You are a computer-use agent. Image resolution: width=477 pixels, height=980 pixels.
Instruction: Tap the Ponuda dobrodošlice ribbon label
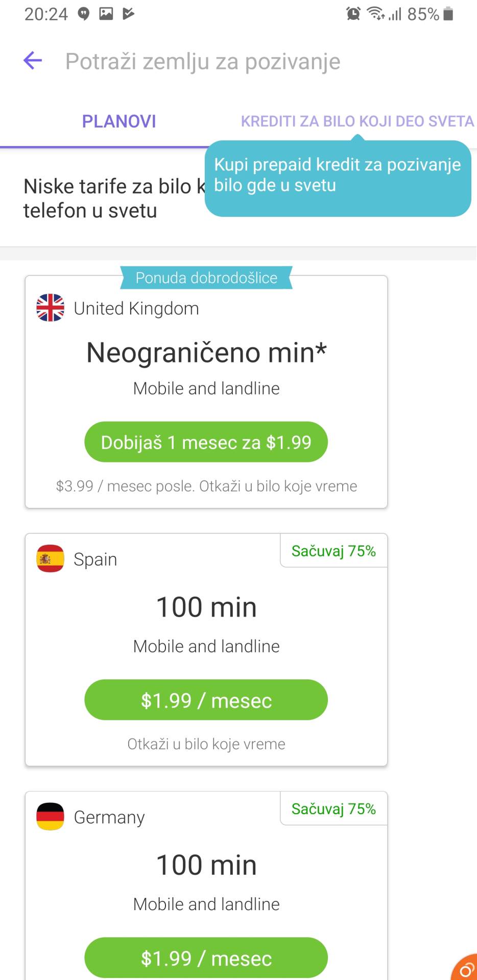206,278
